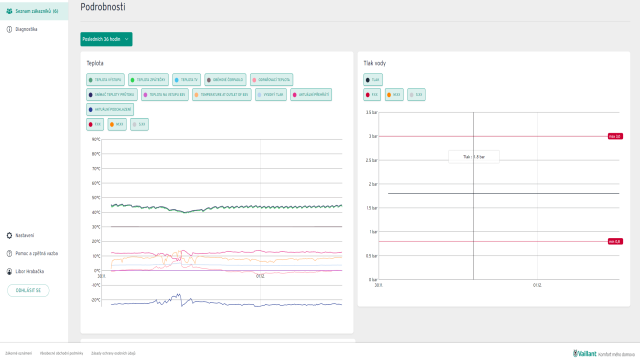
Task: Click the 90°C axis label
Action: [96, 140]
